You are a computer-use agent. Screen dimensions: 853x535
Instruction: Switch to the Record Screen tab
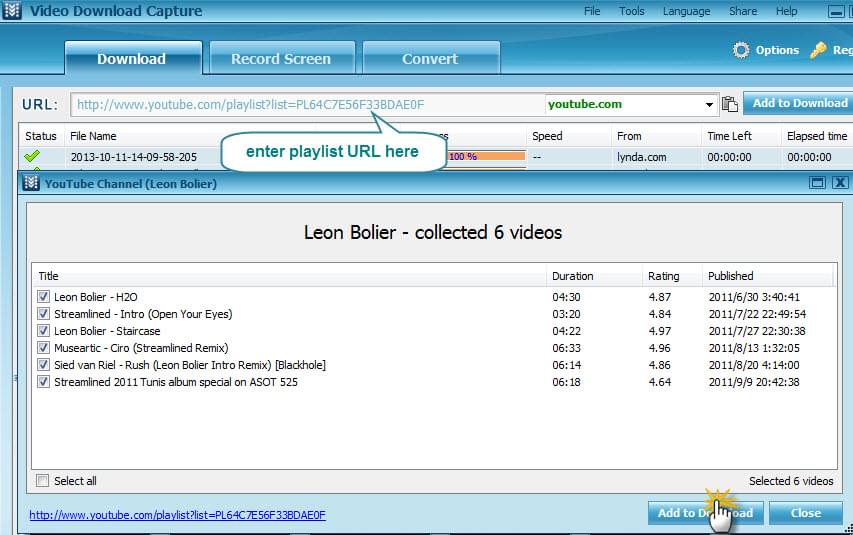point(280,59)
